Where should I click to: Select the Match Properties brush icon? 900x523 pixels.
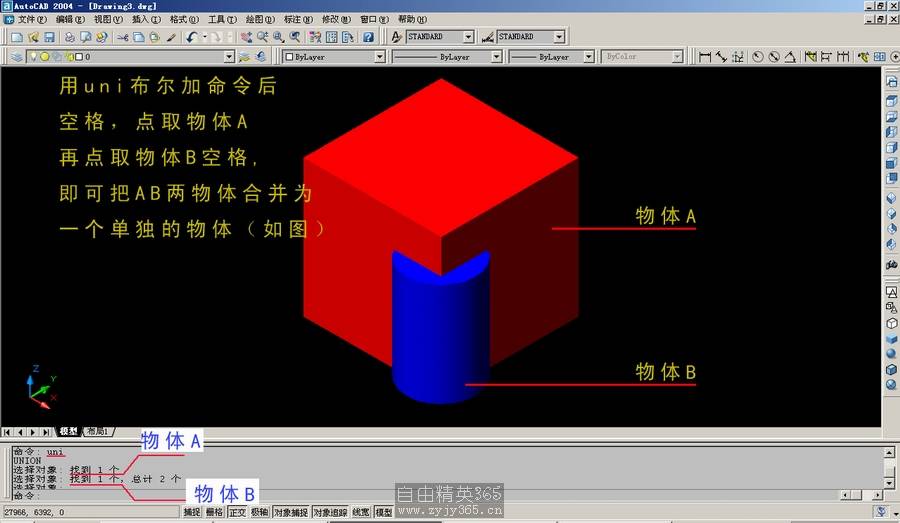[x=171, y=37]
